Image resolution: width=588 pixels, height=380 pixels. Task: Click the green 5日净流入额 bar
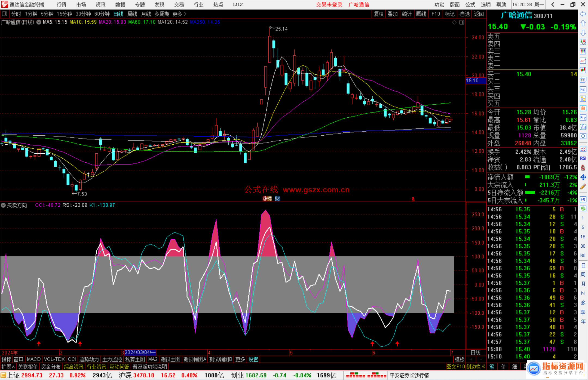point(530,192)
